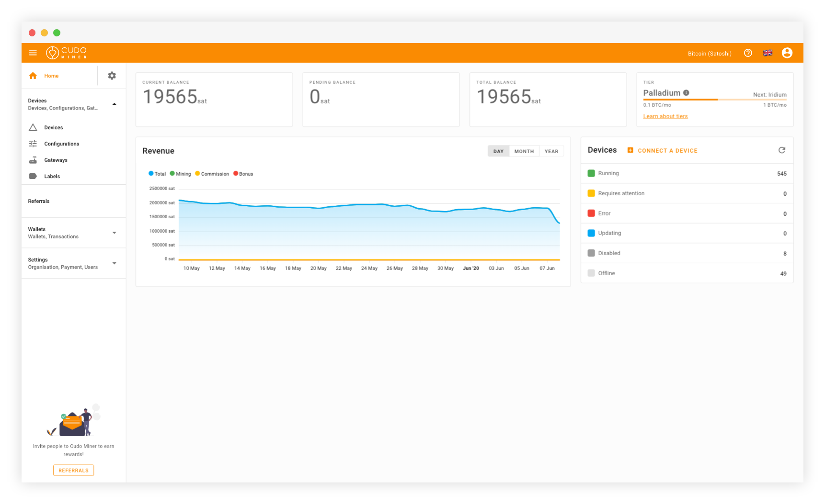The image size is (825, 504).
Task: Open the help question mark icon
Action: coord(748,53)
